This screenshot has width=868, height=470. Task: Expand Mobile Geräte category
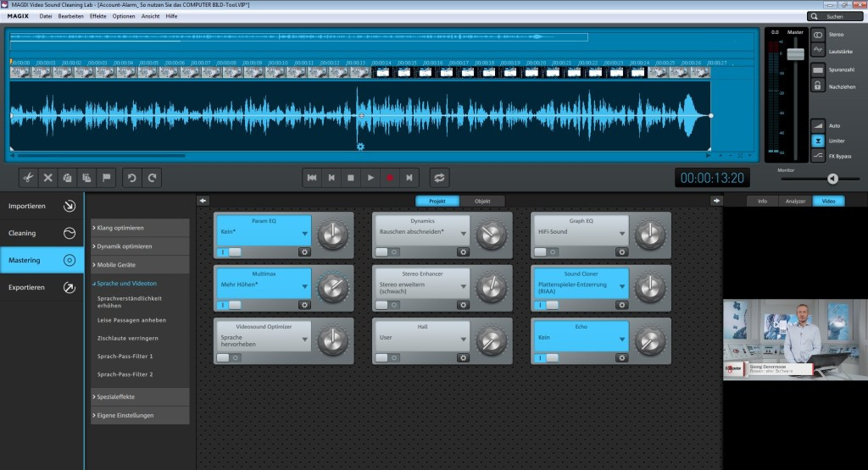(140, 265)
